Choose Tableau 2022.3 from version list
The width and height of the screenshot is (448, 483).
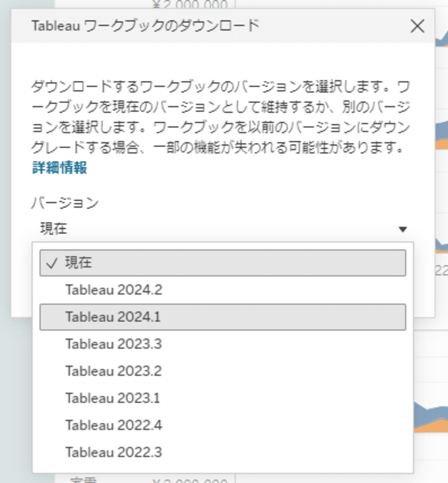pyautogui.click(x=223, y=452)
